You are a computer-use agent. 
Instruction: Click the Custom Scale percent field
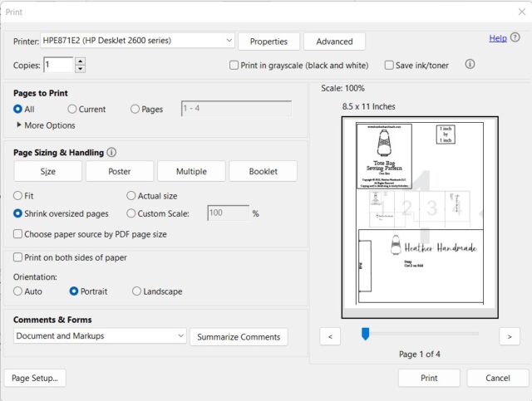[x=228, y=213]
